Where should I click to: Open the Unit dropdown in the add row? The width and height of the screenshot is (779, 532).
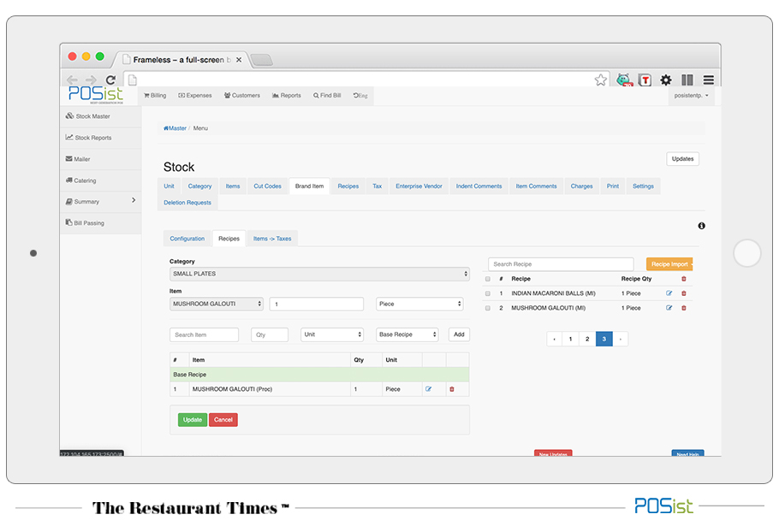(332, 334)
